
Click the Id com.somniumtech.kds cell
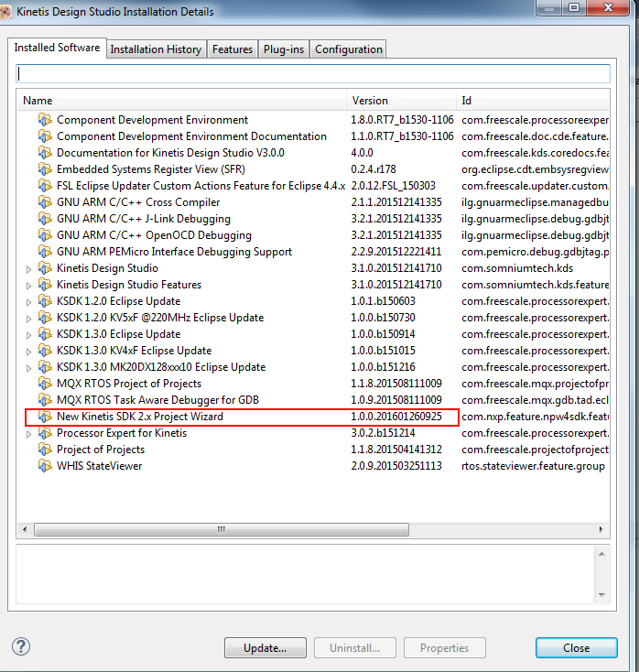517,268
